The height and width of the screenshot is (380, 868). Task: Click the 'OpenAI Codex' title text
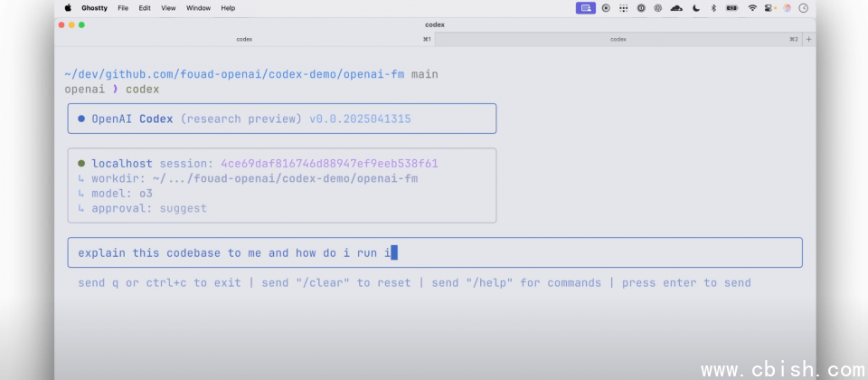tap(132, 119)
